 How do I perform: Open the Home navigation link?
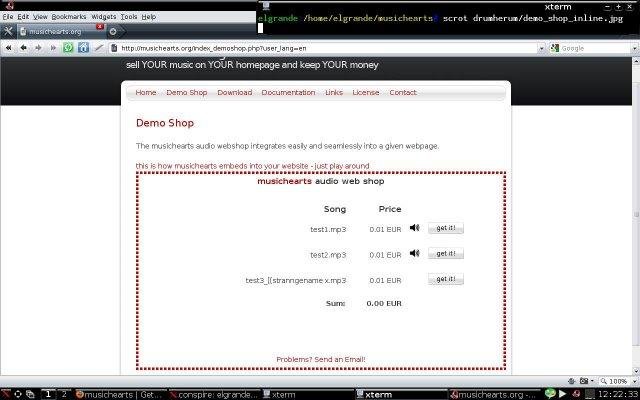pyautogui.click(x=146, y=93)
